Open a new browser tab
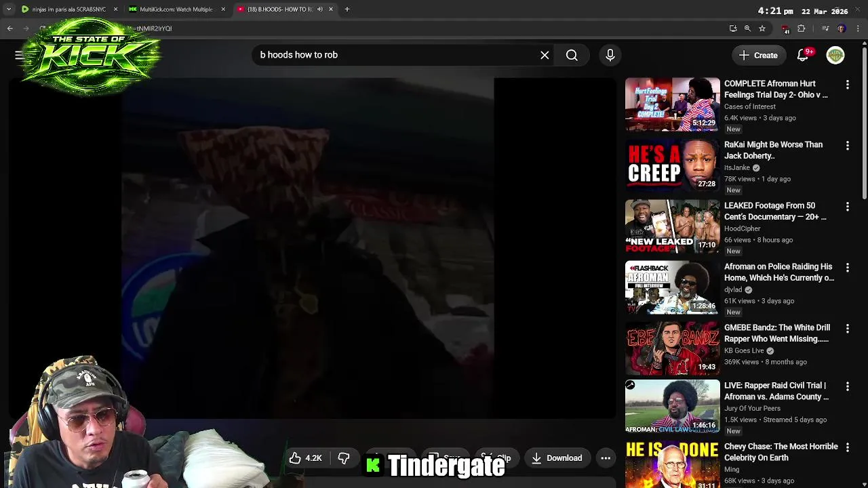Viewport: 868px width, 488px height. click(x=347, y=9)
